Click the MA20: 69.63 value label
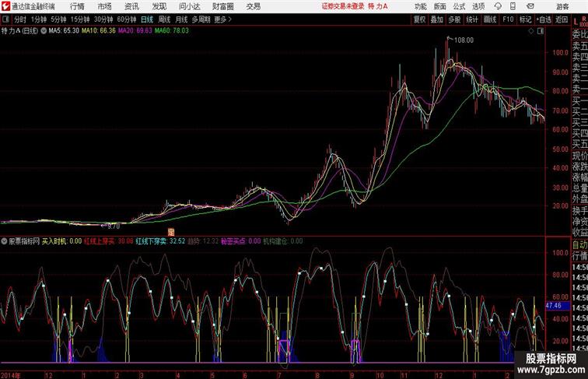 [135, 31]
